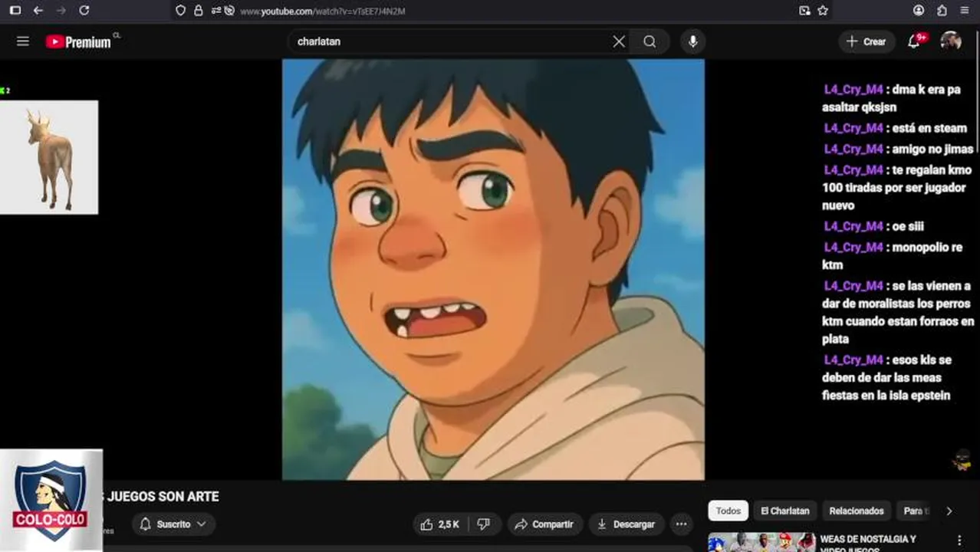980x552 pixels.
Task: Clear the search text with the X
Action: [x=619, y=41]
